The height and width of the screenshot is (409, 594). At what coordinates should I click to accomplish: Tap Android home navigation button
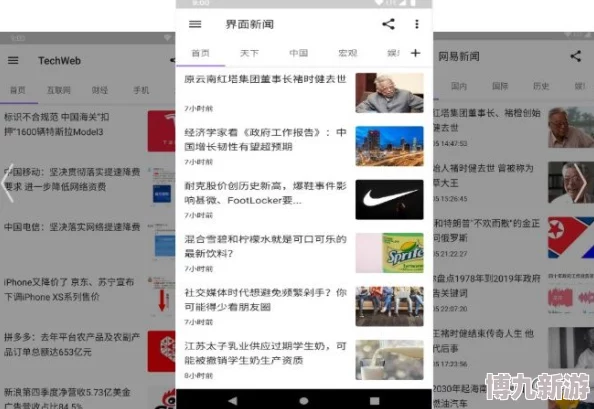[304, 401]
